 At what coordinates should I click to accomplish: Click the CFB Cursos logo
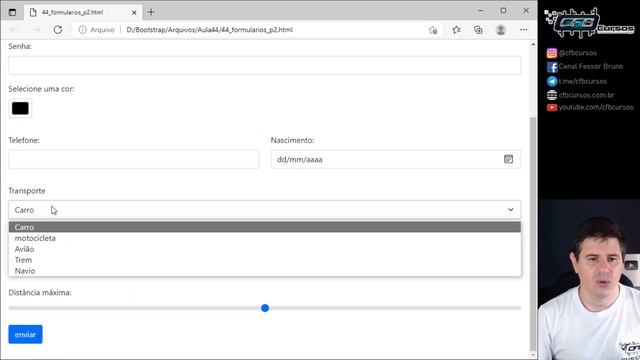click(589, 23)
